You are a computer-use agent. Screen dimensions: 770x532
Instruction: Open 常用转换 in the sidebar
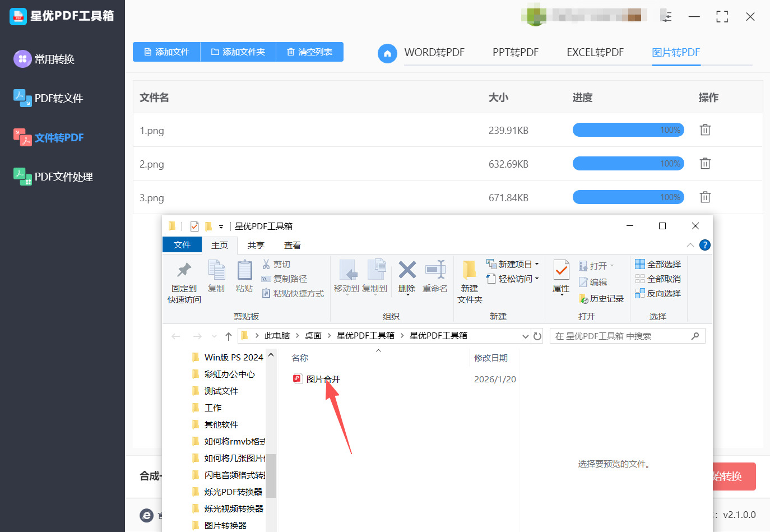tap(44, 59)
